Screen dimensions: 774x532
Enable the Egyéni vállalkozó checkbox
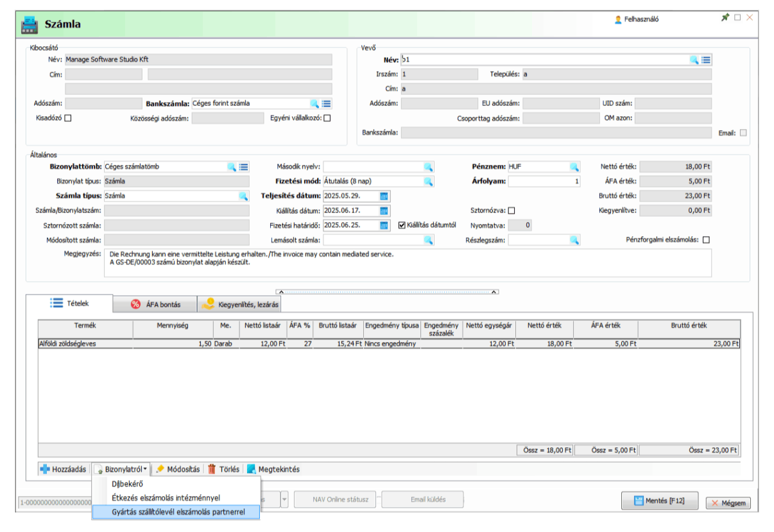pyautogui.click(x=327, y=118)
